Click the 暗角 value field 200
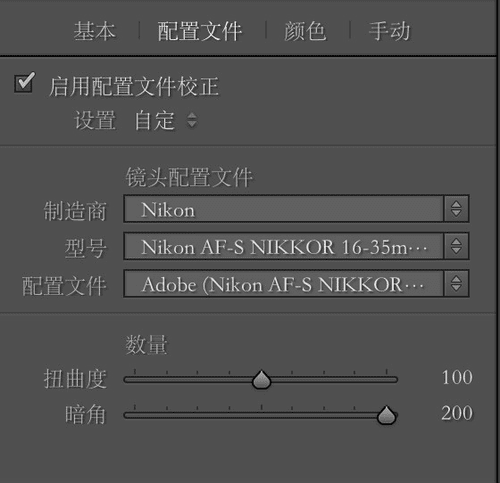The image size is (500, 483). 457,413
